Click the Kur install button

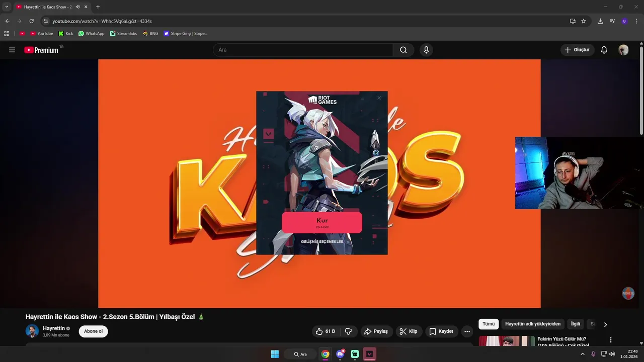(322, 222)
